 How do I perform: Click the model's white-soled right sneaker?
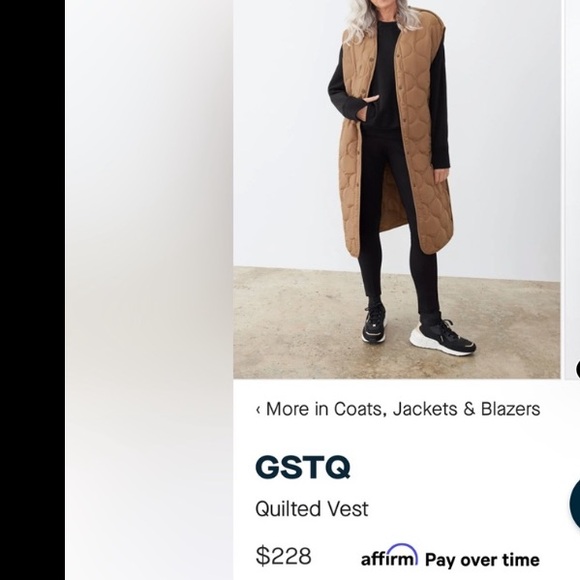coord(442,337)
